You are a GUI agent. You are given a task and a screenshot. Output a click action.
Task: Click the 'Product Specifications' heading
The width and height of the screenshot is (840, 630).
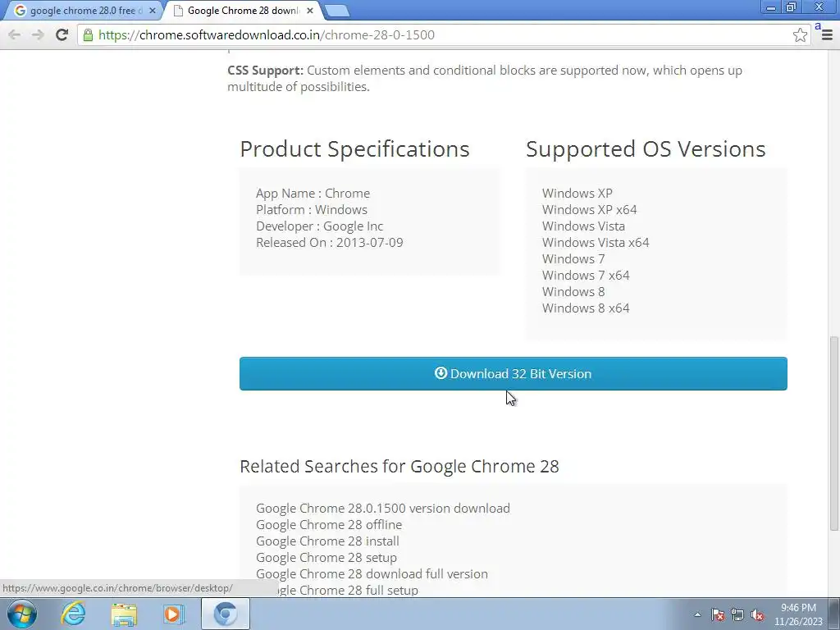pyautogui.click(x=354, y=149)
